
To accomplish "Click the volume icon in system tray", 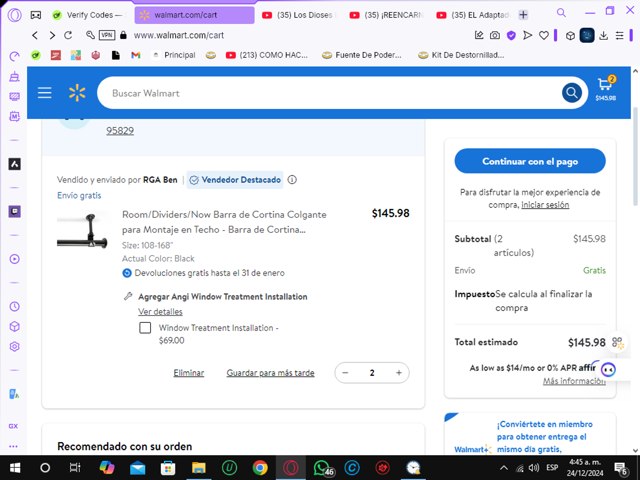I will tap(534, 468).
